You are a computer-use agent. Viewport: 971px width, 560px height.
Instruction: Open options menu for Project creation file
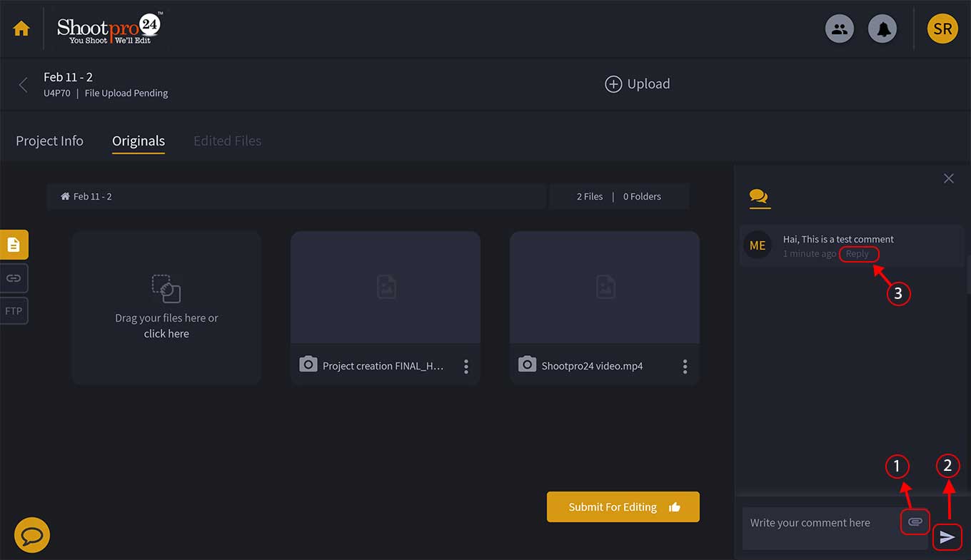(x=466, y=366)
